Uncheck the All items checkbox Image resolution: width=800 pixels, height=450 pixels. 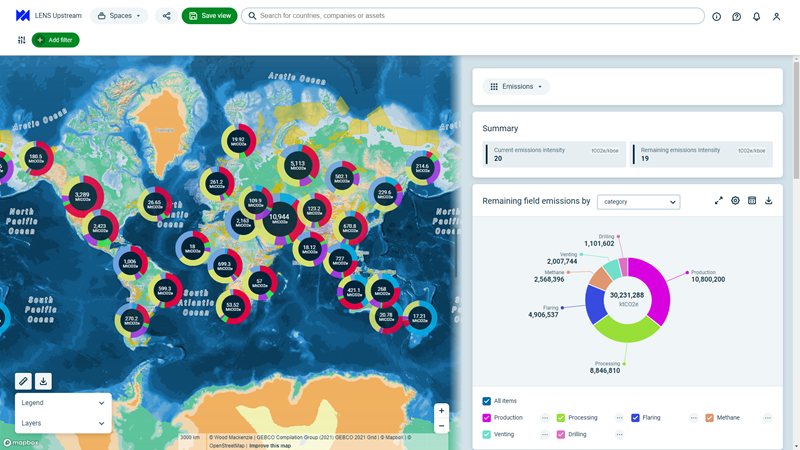487,401
